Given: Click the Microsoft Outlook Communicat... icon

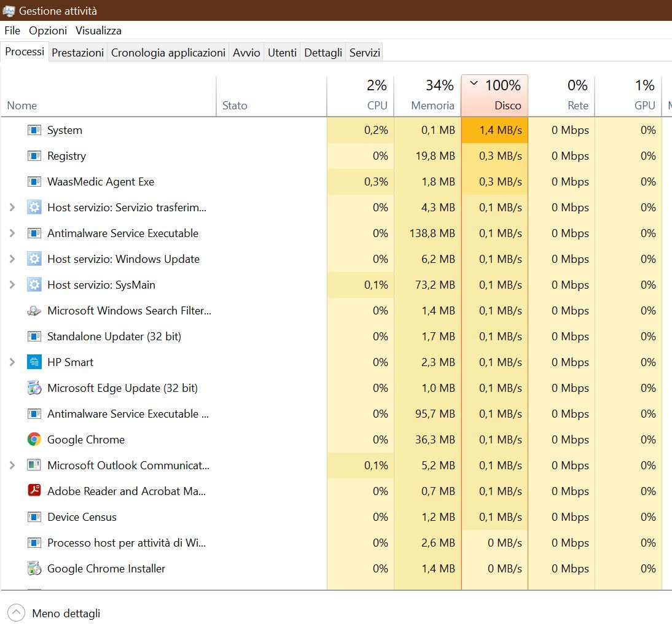Looking at the screenshot, I should (x=34, y=465).
